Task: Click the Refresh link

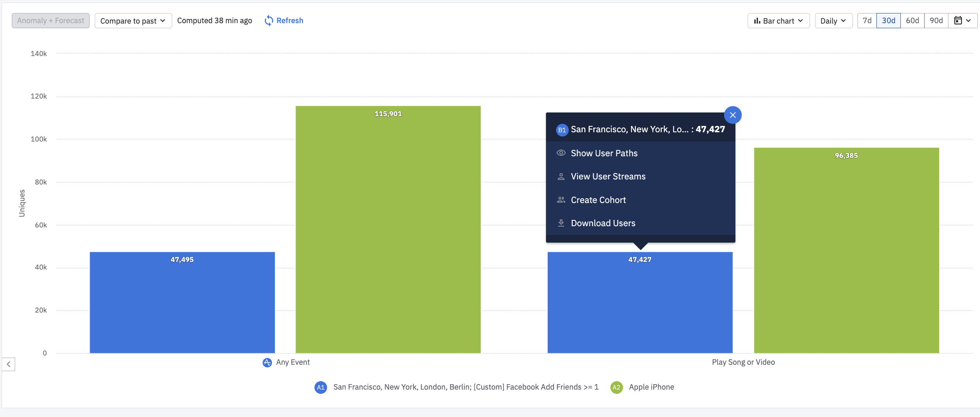Action: point(290,20)
